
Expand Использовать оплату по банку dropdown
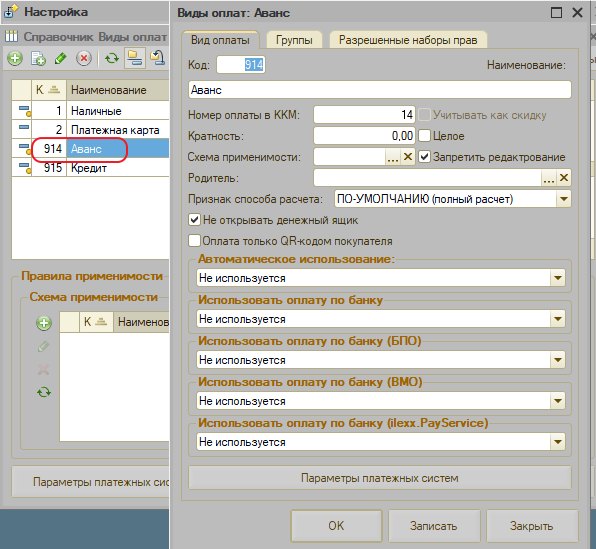tap(558, 319)
